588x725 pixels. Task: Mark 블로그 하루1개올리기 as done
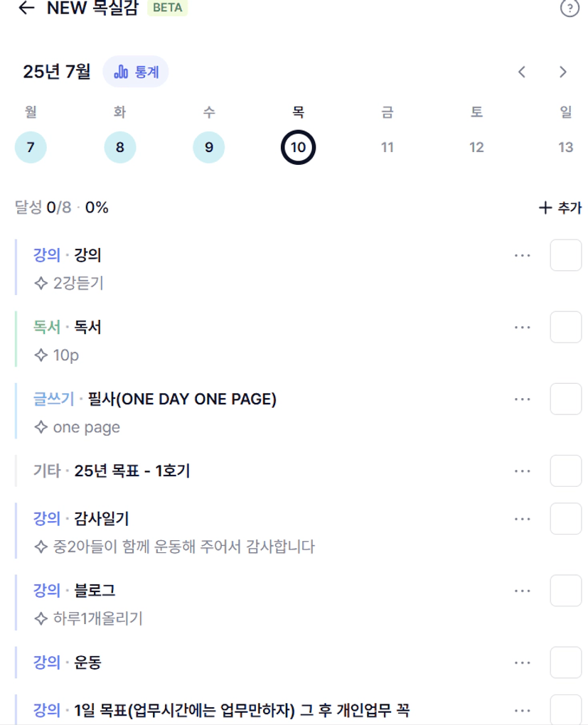(566, 591)
